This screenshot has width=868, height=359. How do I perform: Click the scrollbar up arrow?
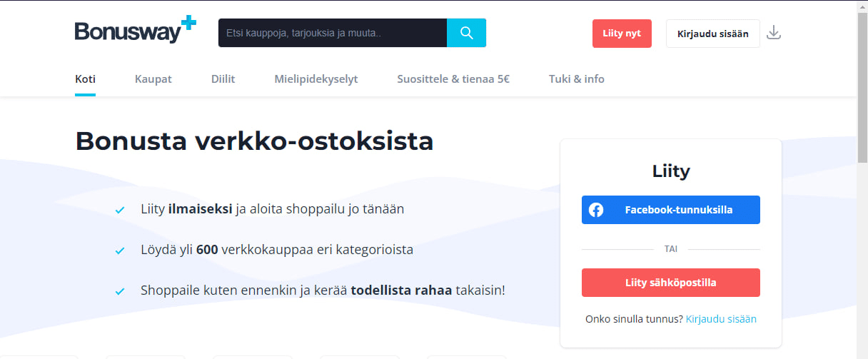(x=862, y=6)
